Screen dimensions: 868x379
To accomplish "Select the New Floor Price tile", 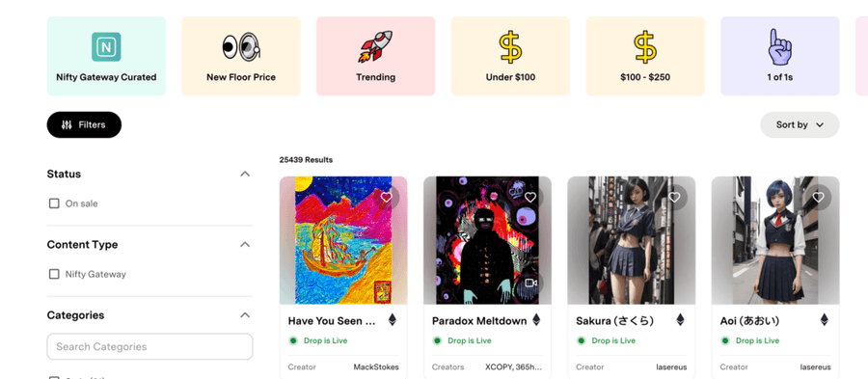I will point(241,56).
